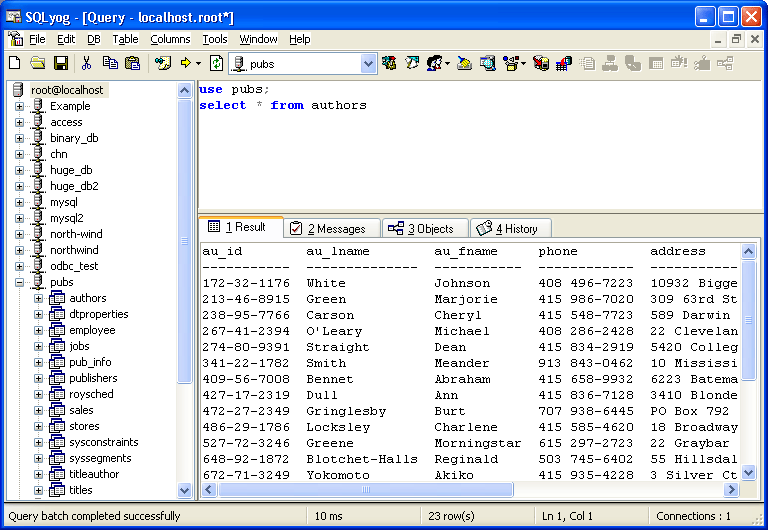Click the connection pencil icon after Paste
The height and width of the screenshot is (530, 768).
(x=163, y=63)
